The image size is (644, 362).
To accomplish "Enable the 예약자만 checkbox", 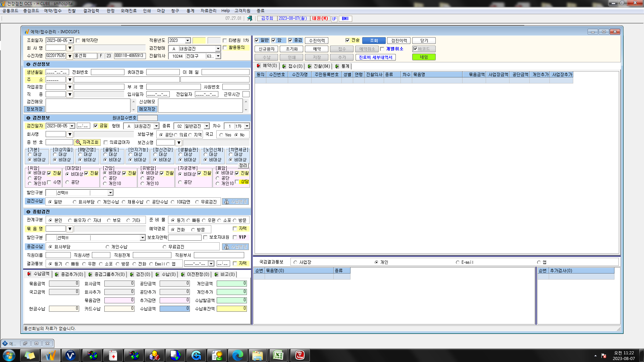I will coord(78,41).
